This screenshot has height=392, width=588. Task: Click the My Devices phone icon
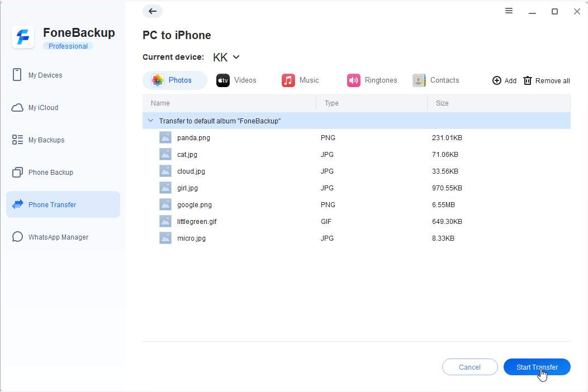click(17, 75)
